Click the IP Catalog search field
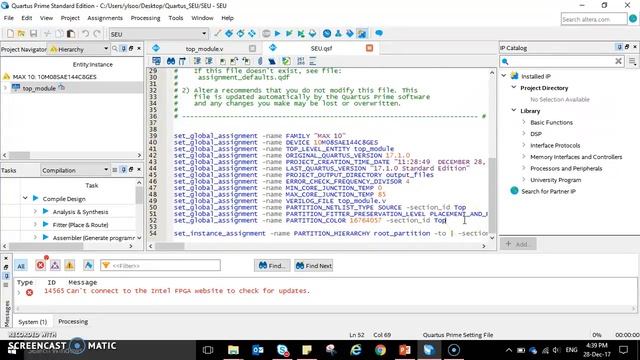Screen dimensions: 640x360 (x=562, y=62)
